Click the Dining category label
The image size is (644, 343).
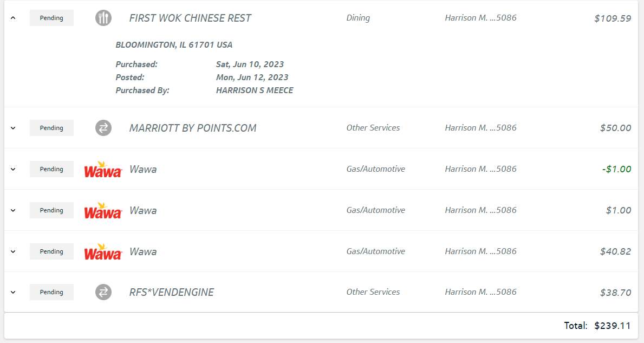pos(358,18)
